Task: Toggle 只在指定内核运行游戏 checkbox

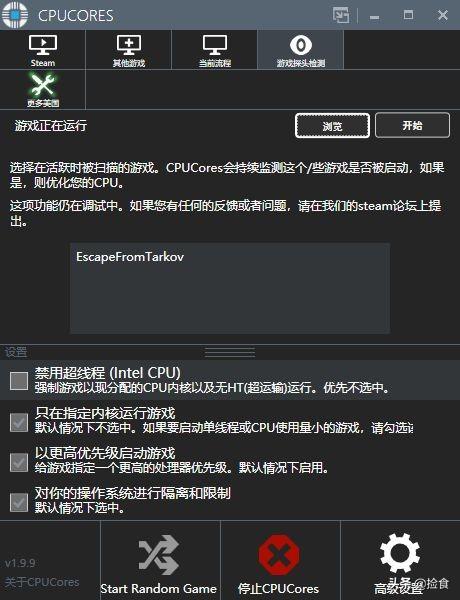Action: pos(19,422)
